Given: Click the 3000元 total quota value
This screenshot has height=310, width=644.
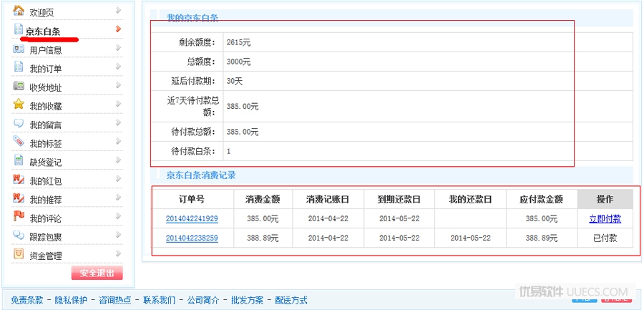Looking at the screenshot, I should (238, 62).
